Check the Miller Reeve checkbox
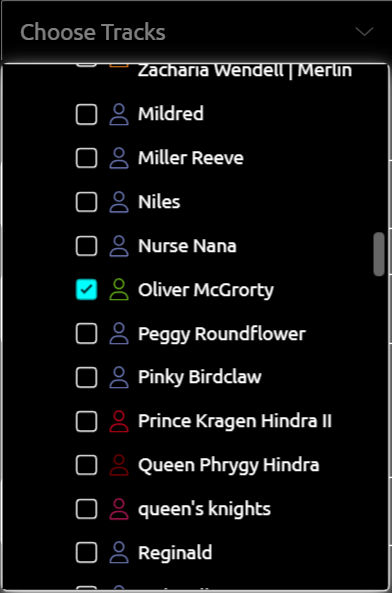This screenshot has height=593, width=392. pyautogui.click(x=87, y=158)
